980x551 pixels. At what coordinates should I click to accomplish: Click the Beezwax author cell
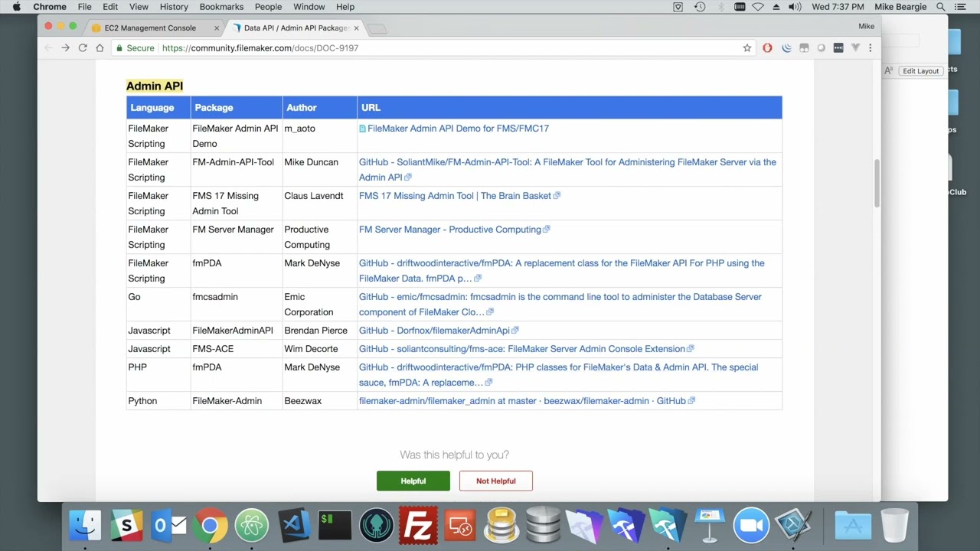(x=320, y=401)
